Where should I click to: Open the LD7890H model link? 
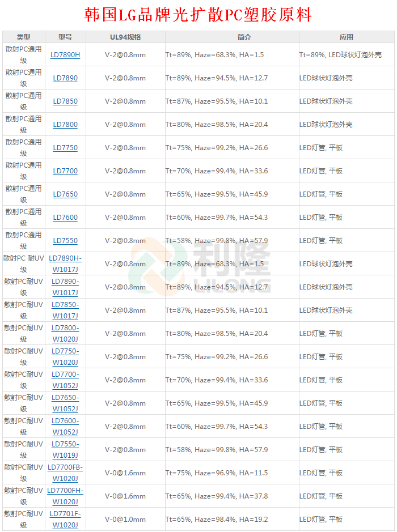[65, 55]
